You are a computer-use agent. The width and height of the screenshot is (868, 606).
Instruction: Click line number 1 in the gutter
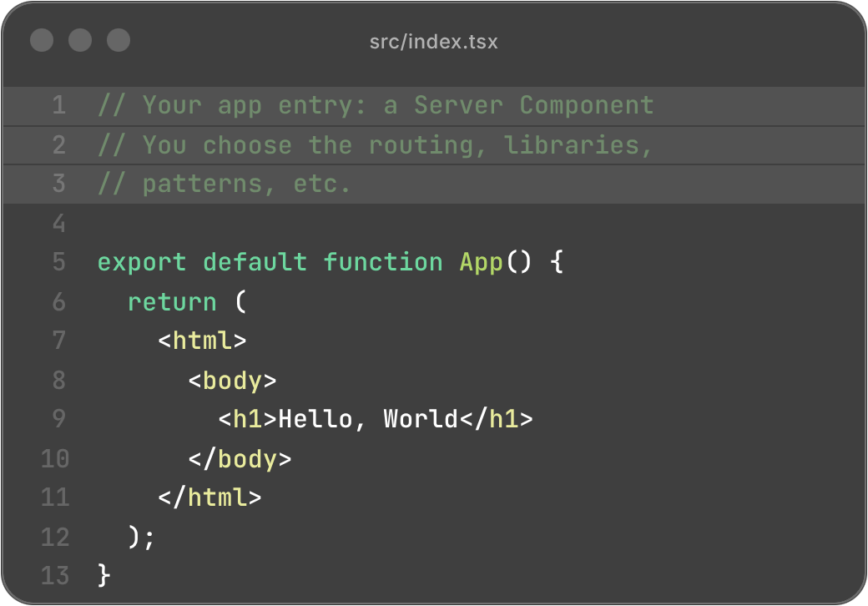(58, 105)
